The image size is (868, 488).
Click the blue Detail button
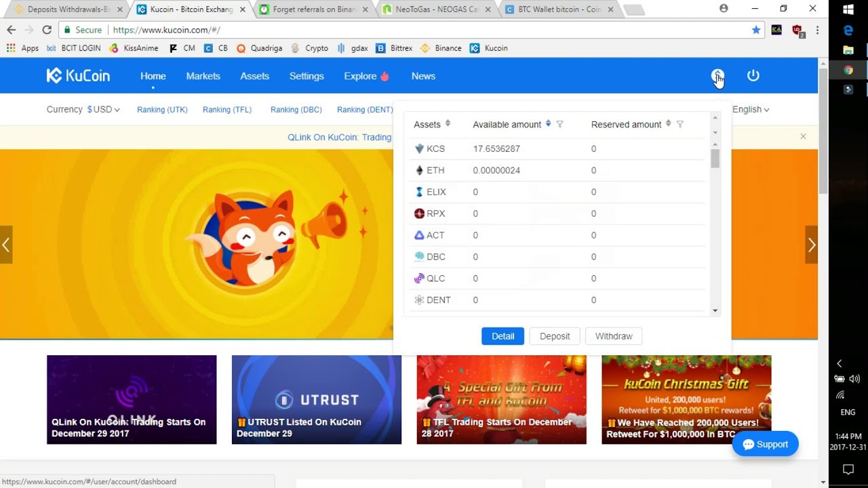(x=502, y=336)
